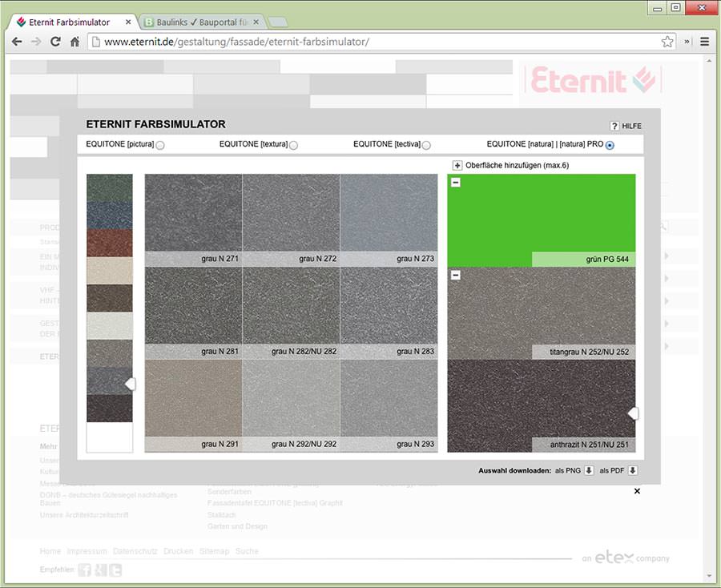Click the browser back arrow

click(x=17, y=42)
